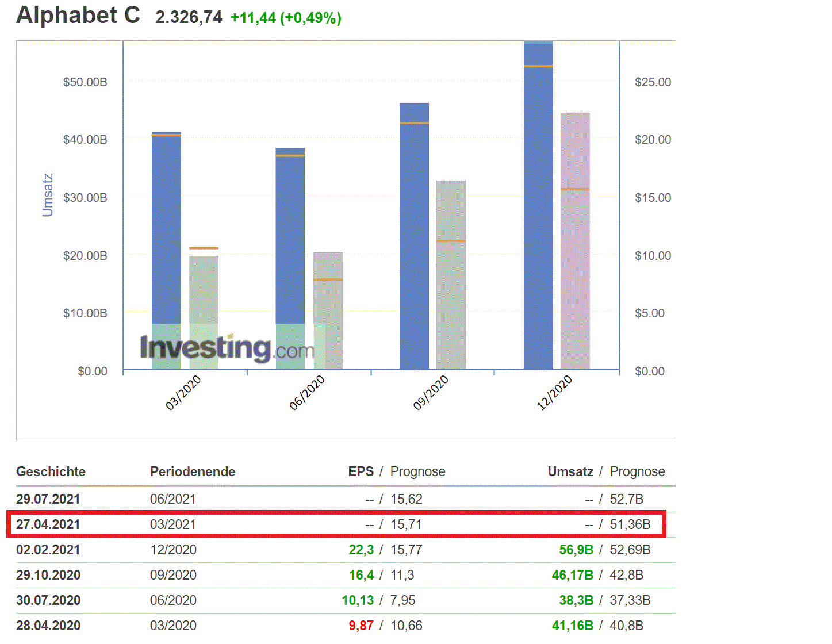Screen dimensions: 832x644
Task: Click the $50.00B axis label
Action: [85, 82]
